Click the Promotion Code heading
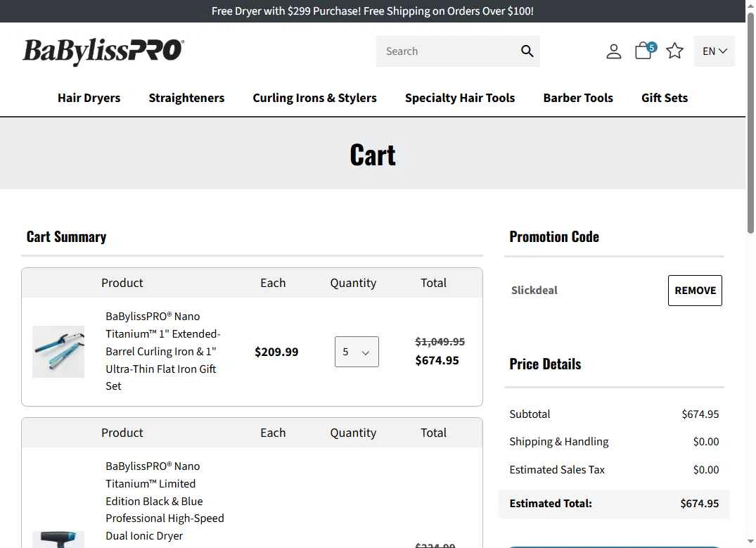 554,237
